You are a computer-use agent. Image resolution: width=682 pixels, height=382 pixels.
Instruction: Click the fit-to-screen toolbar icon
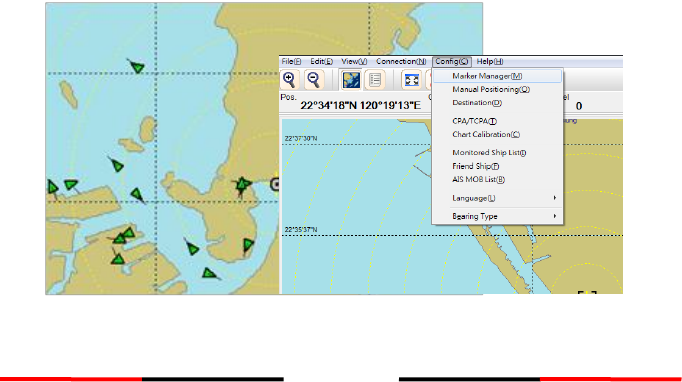[x=411, y=80]
